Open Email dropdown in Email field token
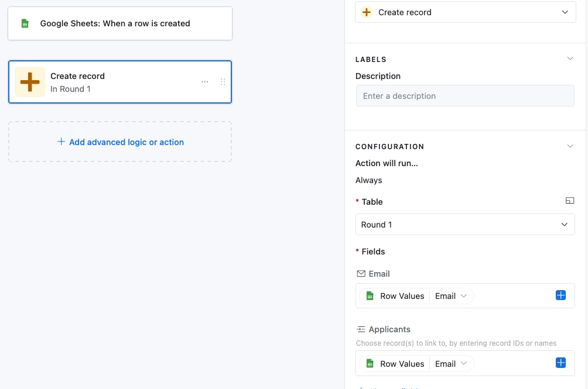This screenshot has height=389, width=588. click(x=451, y=296)
